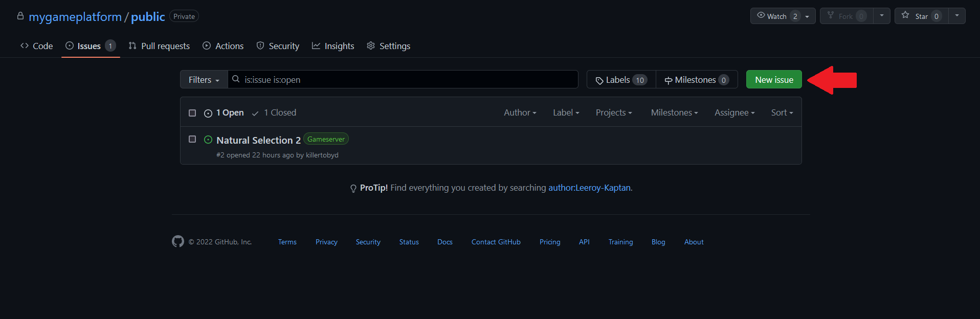Switch to the Pull requests tab
This screenshot has height=319, width=980.
[x=159, y=46]
